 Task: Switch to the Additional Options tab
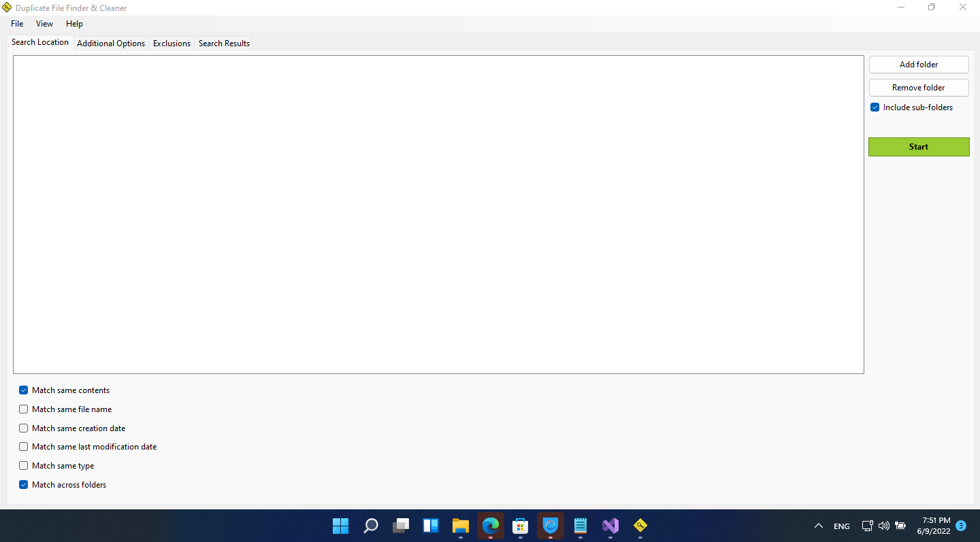(x=111, y=44)
